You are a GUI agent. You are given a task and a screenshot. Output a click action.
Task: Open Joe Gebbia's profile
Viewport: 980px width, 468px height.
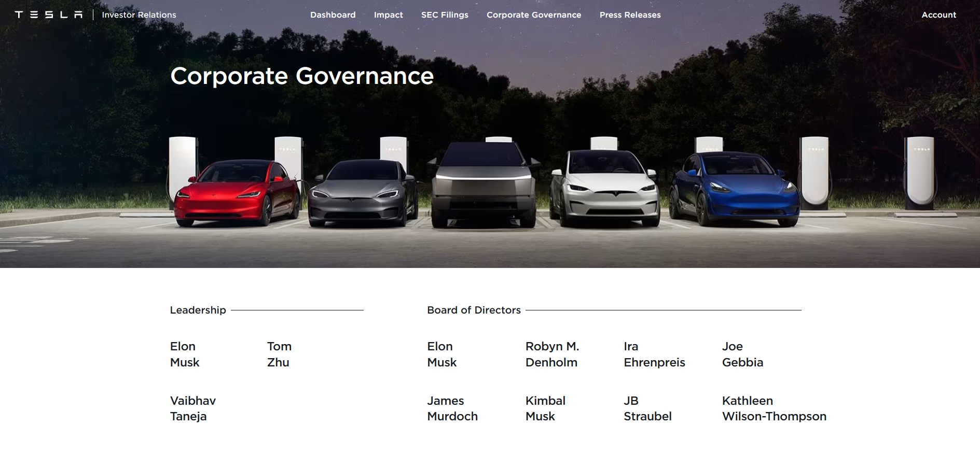coord(742,354)
